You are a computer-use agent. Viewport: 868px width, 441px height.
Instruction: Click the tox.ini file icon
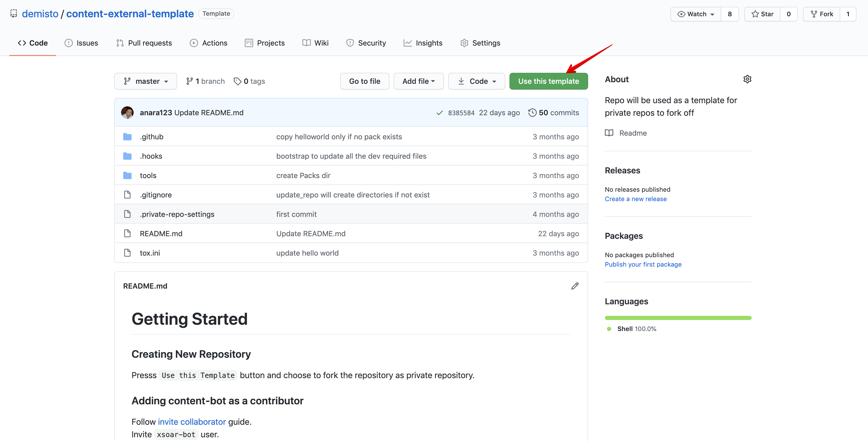click(127, 253)
